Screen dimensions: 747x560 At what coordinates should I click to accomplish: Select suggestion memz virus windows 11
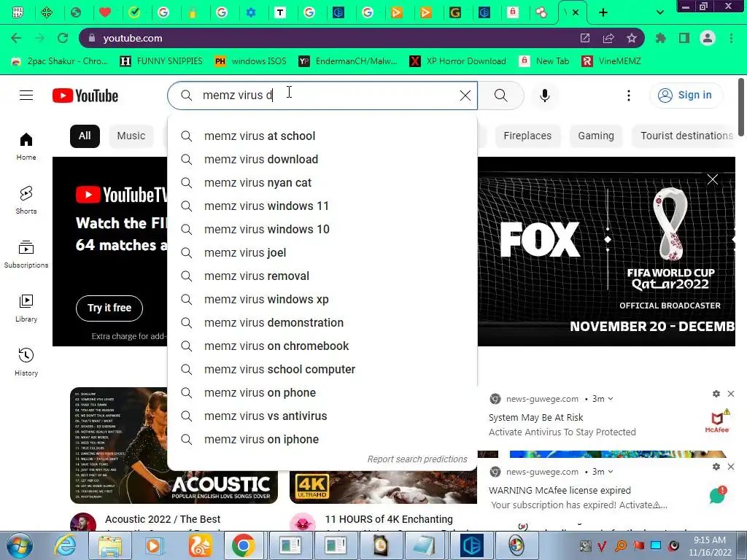[322, 206]
